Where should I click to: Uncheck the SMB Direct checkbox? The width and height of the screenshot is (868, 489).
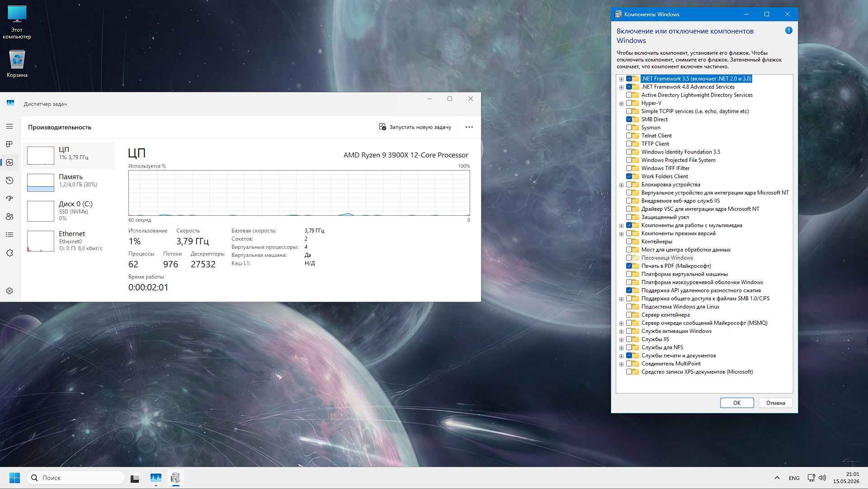click(629, 119)
